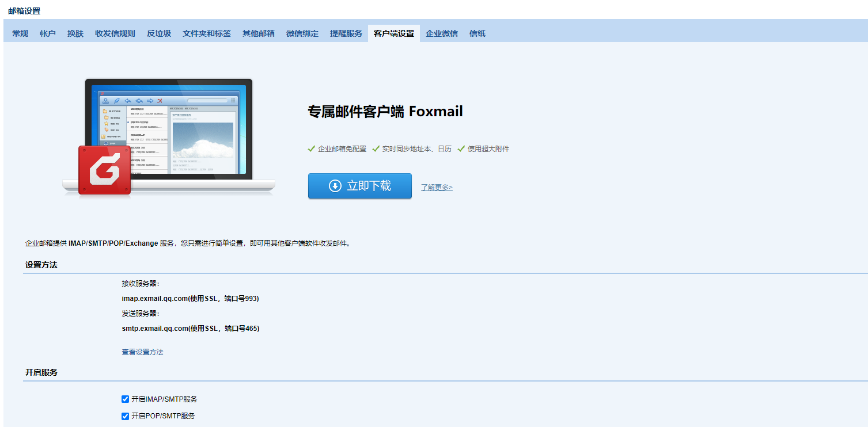The width and height of the screenshot is (868, 427).
Task: Click the 专属邮件客户端 Foxmail heading
Action: pyautogui.click(x=385, y=112)
